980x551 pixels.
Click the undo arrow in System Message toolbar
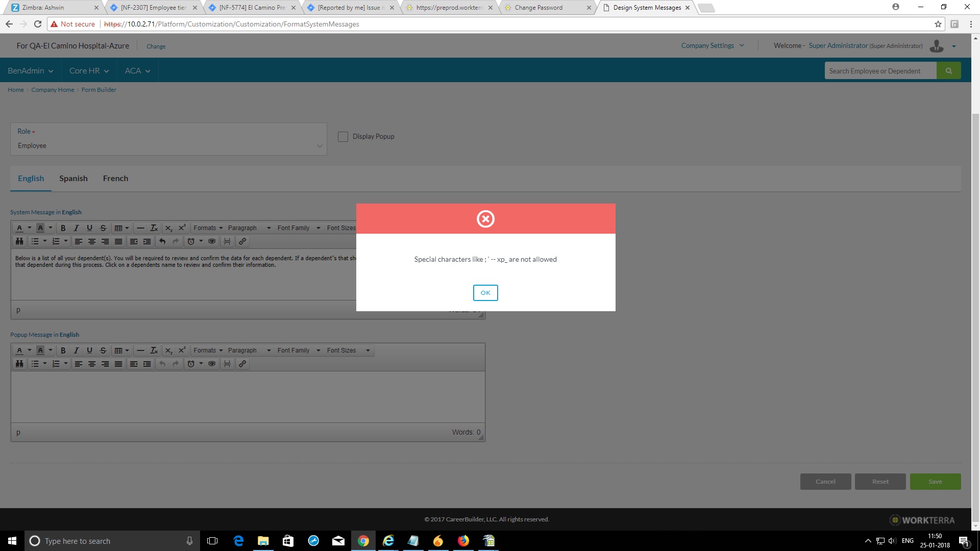click(x=162, y=241)
